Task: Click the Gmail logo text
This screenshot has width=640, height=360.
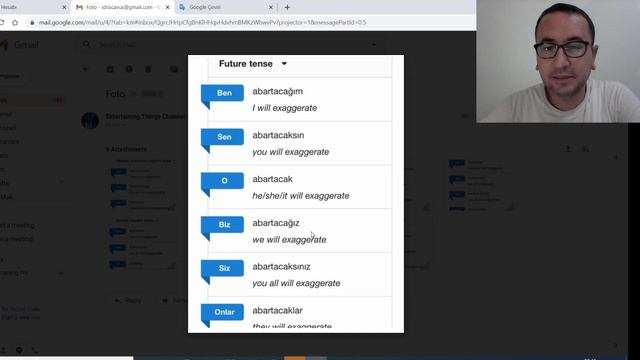Action: [x=27, y=45]
